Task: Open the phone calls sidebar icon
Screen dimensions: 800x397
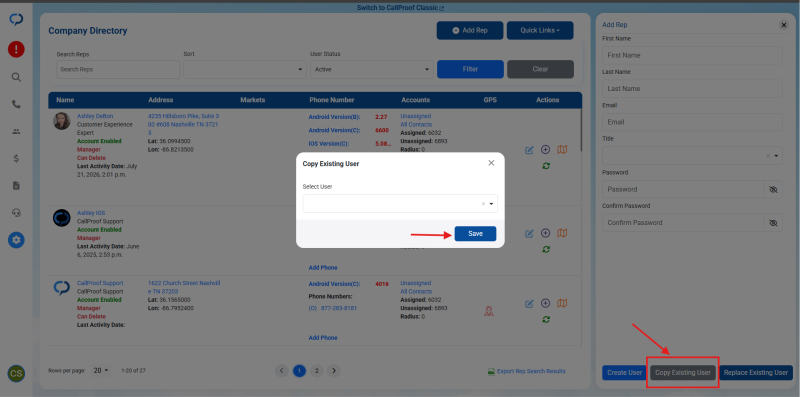Action: click(16, 104)
